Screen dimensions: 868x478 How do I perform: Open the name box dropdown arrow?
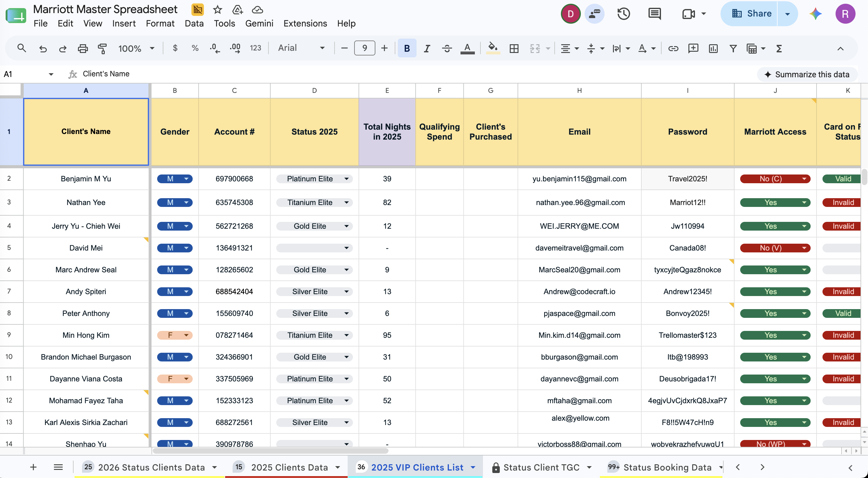coord(51,74)
